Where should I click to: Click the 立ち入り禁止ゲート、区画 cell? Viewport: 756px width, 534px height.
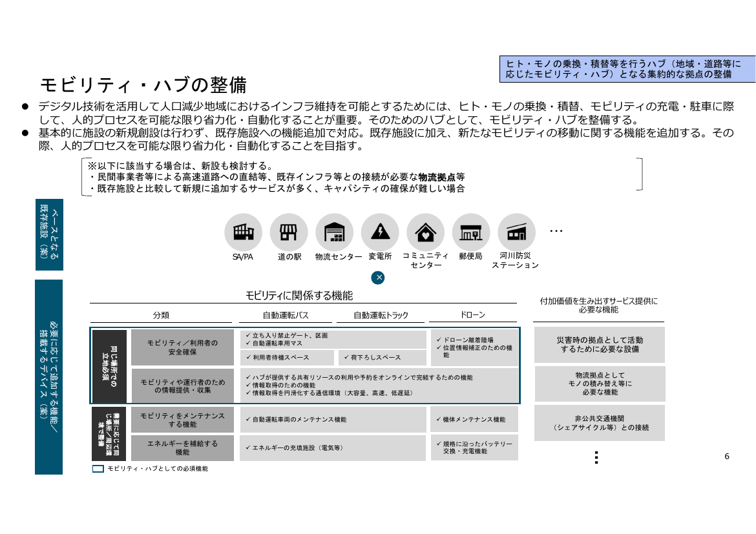click(333, 339)
